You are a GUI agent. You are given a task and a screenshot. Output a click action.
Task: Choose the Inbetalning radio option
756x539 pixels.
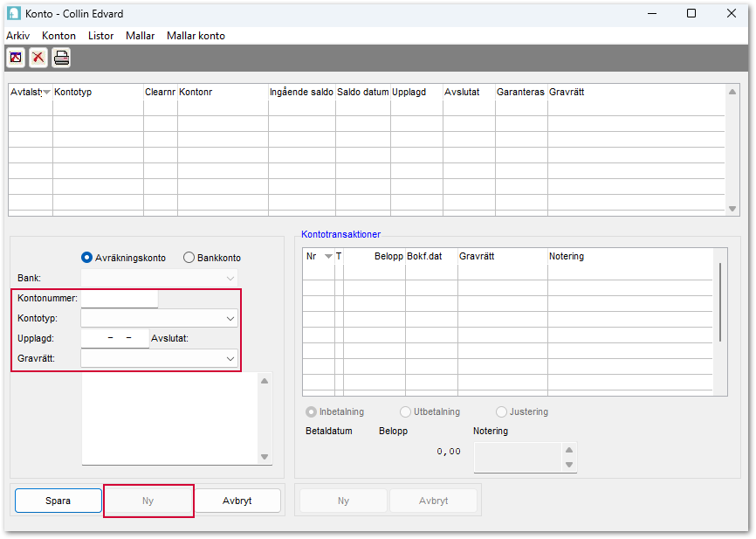point(311,411)
